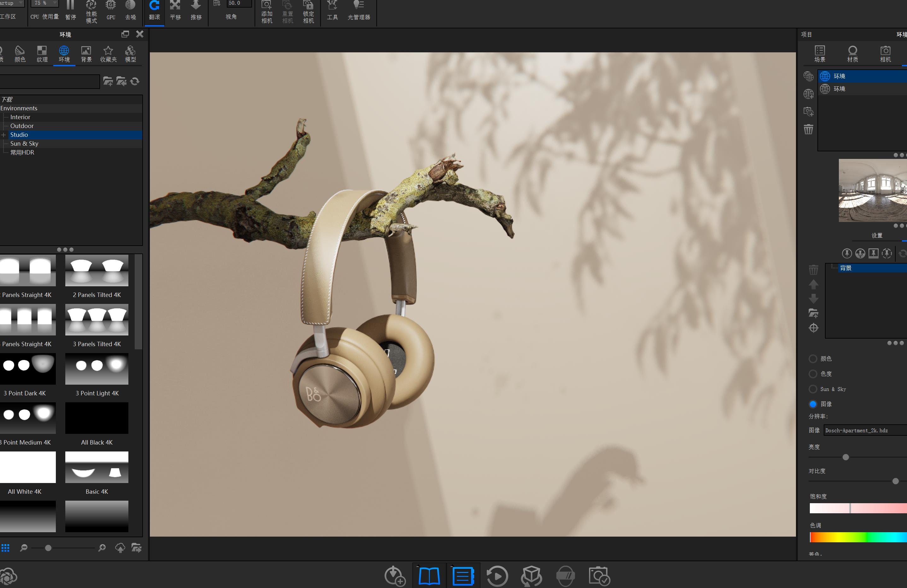Click the refresh library icon
907x588 pixels.
pos(135,81)
